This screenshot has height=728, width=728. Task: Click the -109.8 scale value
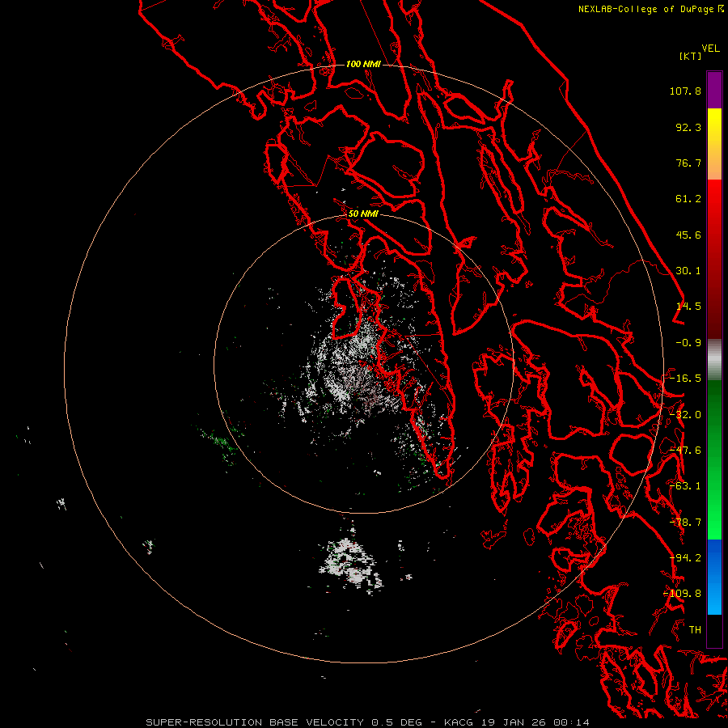[x=682, y=594]
